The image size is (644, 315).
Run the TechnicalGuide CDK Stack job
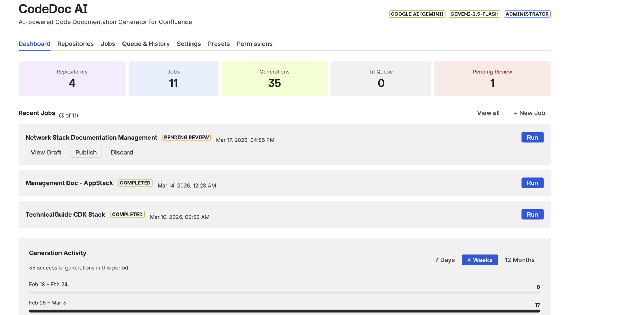tap(532, 214)
